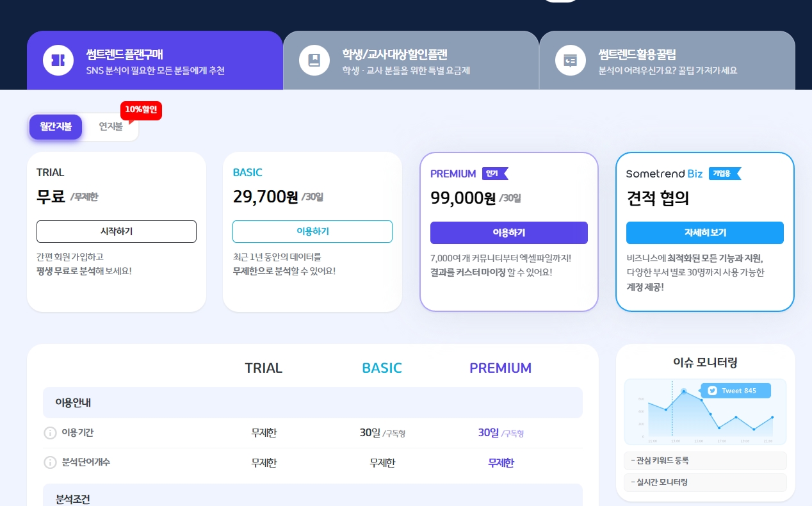Click the 인기 badge on PREMIUM card
812x506 pixels.
pos(495,174)
